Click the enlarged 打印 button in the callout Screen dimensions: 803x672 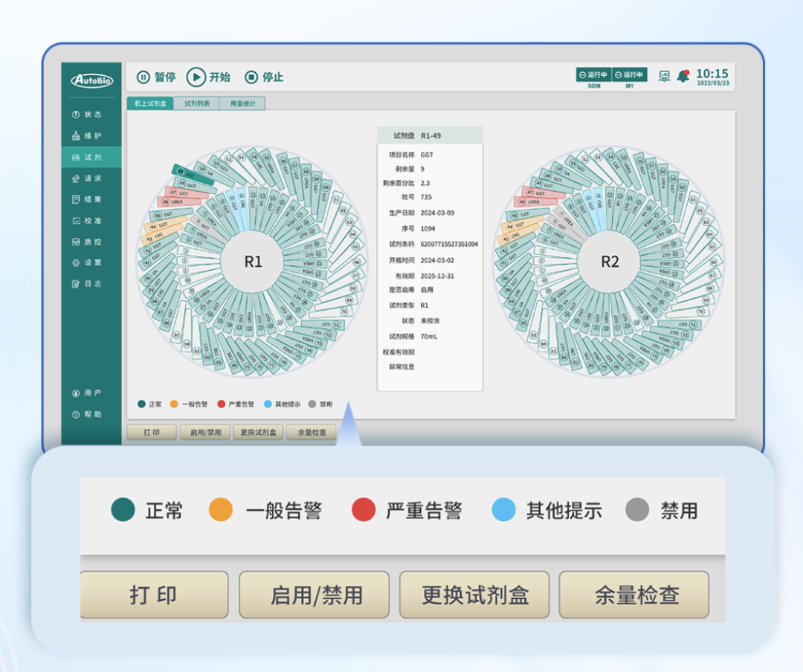pos(154,595)
